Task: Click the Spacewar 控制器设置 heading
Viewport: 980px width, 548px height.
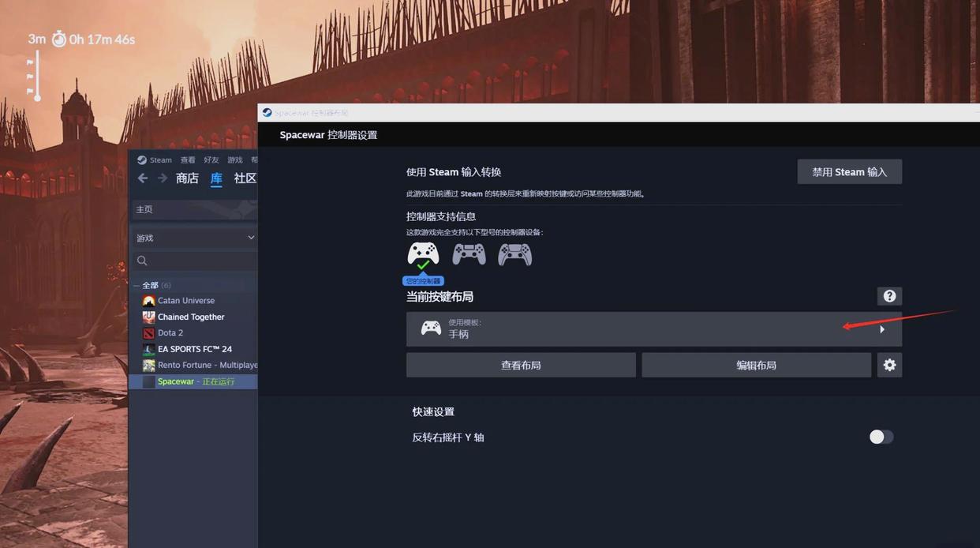Action: 328,135
